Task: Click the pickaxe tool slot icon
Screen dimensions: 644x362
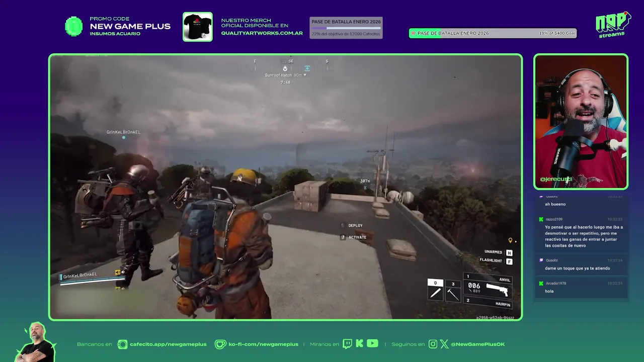Action: point(453,294)
